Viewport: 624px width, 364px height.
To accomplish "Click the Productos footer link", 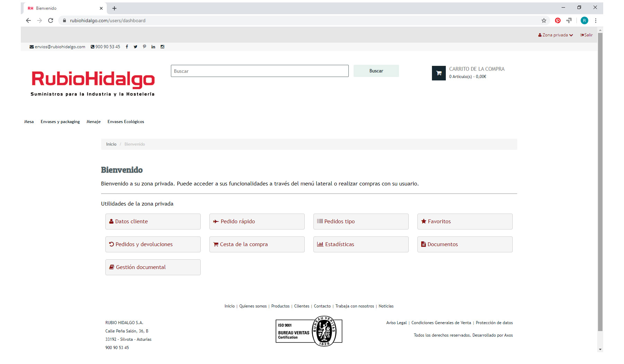I will (280, 306).
